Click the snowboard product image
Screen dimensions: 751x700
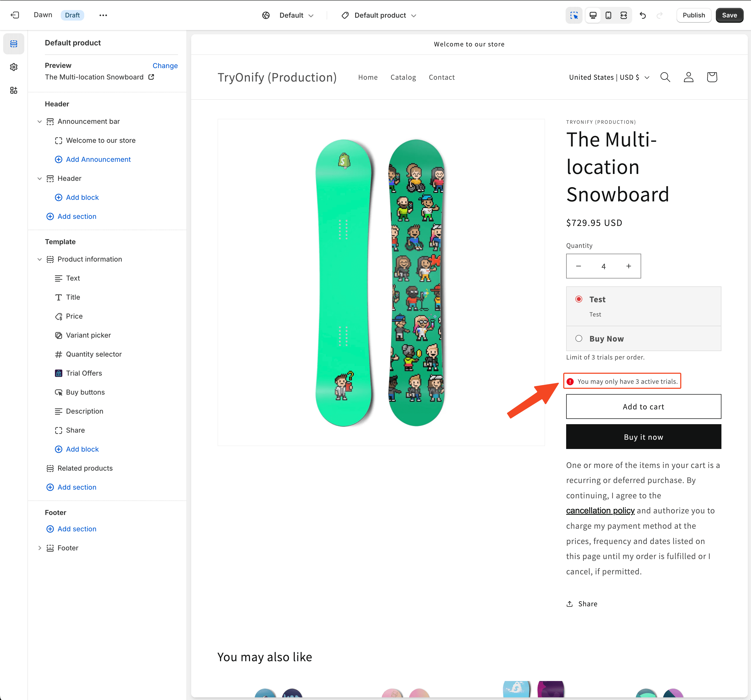coord(381,282)
